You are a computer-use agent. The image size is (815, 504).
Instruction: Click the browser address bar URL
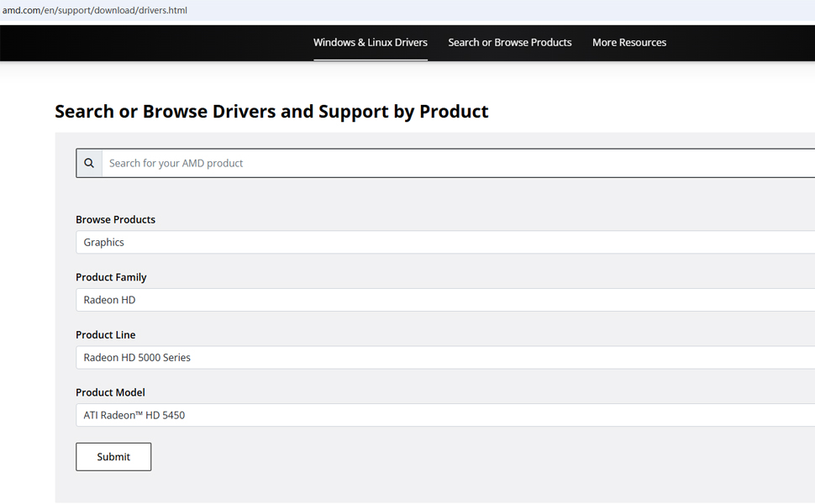coord(95,10)
